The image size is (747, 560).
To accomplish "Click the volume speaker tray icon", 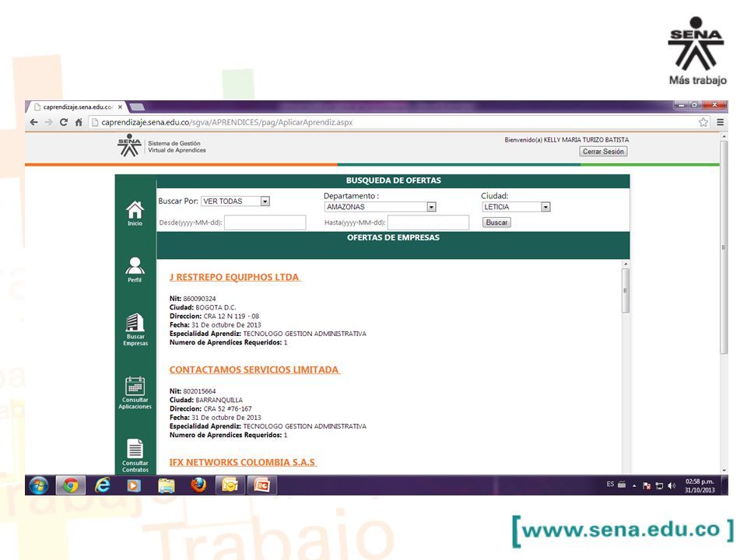I will (x=672, y=485).
